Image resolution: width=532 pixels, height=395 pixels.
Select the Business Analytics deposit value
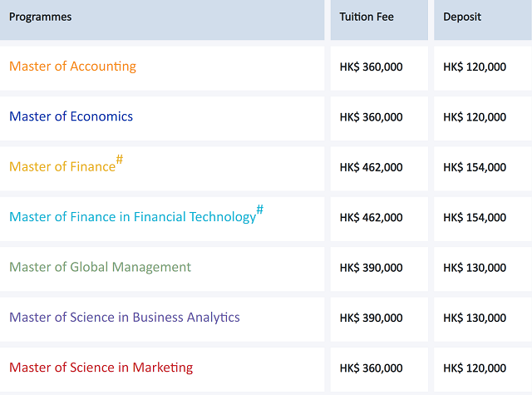point(475,318)
